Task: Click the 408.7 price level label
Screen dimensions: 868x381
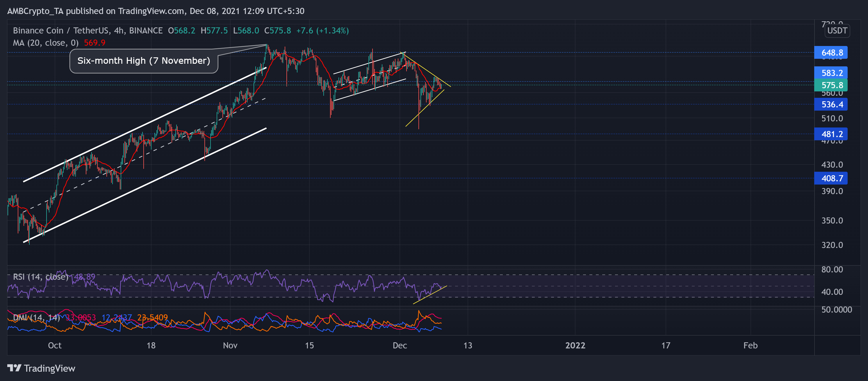Action: [830, 178]
